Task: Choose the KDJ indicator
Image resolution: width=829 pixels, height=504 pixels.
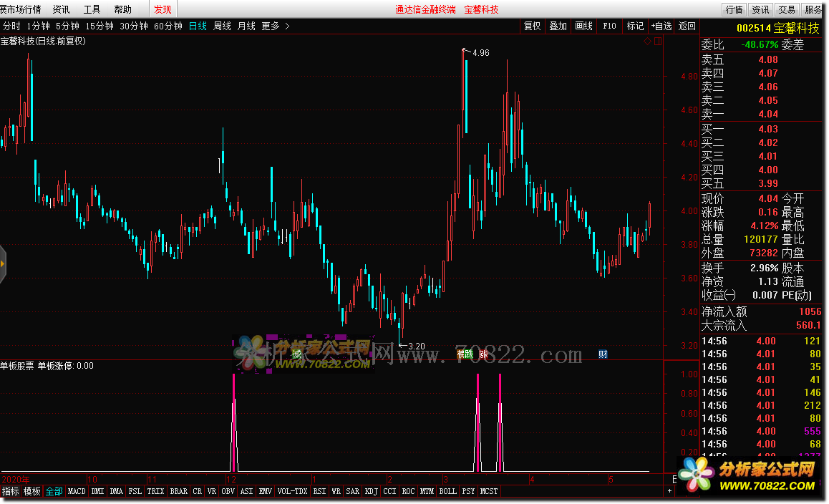Action: point(371,491)
